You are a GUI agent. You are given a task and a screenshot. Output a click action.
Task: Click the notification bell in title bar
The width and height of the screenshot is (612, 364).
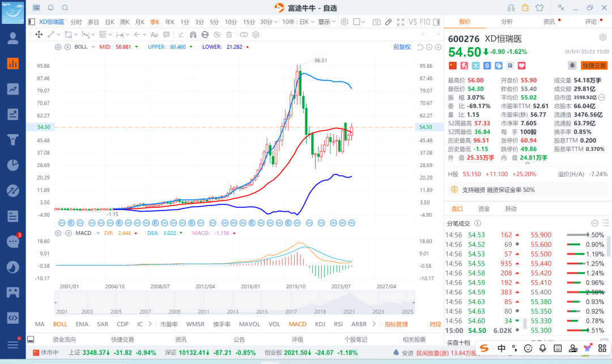(x=51, y=8)
